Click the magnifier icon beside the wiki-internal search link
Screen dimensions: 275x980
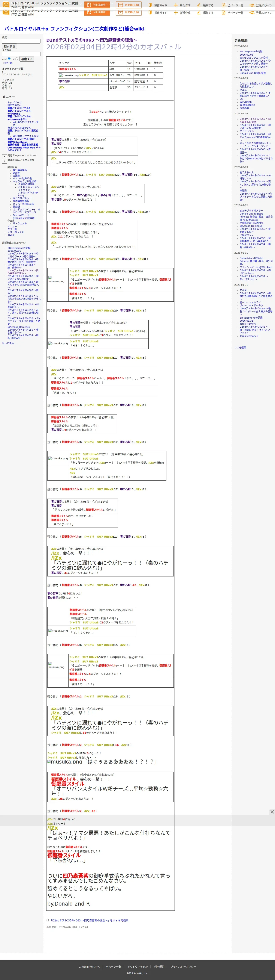(x=48, y=920)
